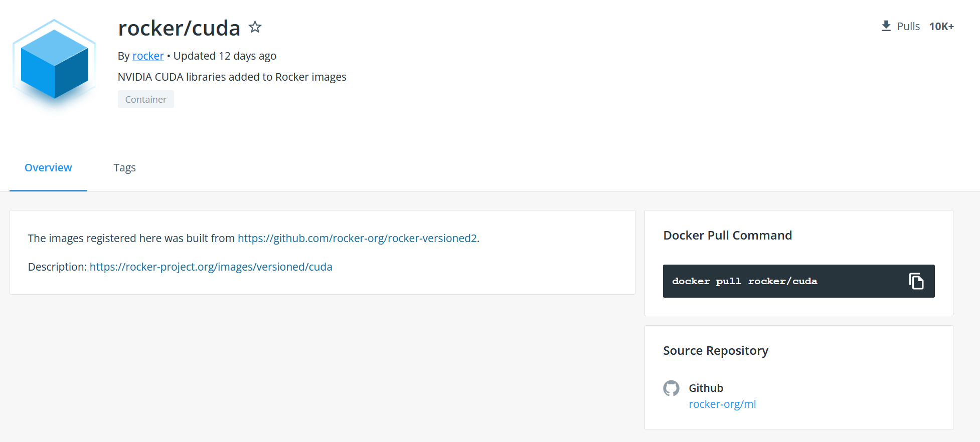
Task: Click the rocker/cuda repository logo icon
Action: 54,64
